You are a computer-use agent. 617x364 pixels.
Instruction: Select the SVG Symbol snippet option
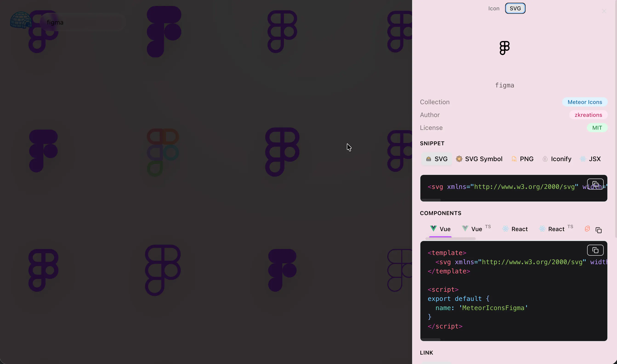click(479, 159)
